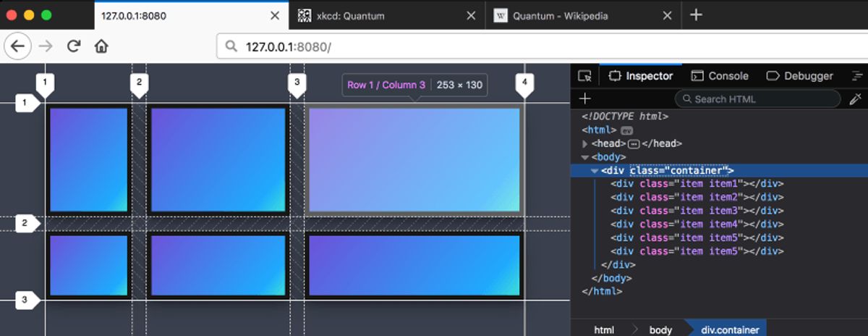Switch to the xkcd: Quantum tab
The width and height of the screenshot is (868, 336).
[x=387, y=15]
